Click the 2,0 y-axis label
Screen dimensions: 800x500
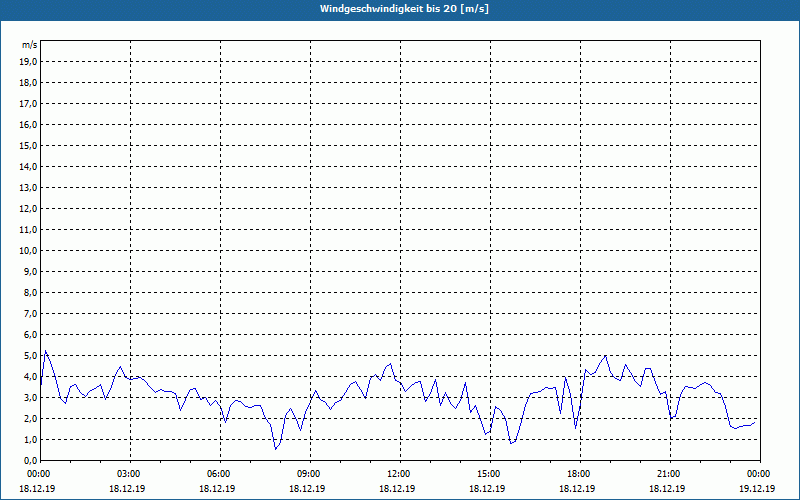[30, 418]
